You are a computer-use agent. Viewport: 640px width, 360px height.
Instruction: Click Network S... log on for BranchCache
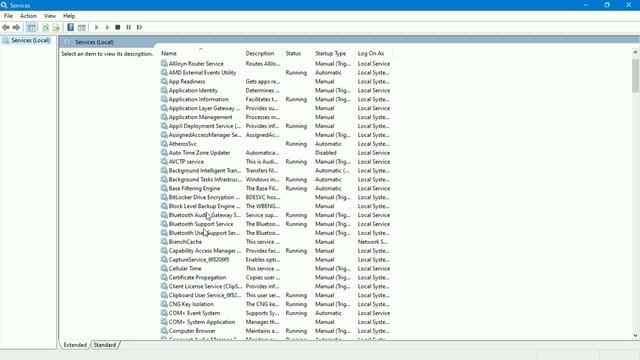[373, 242]
